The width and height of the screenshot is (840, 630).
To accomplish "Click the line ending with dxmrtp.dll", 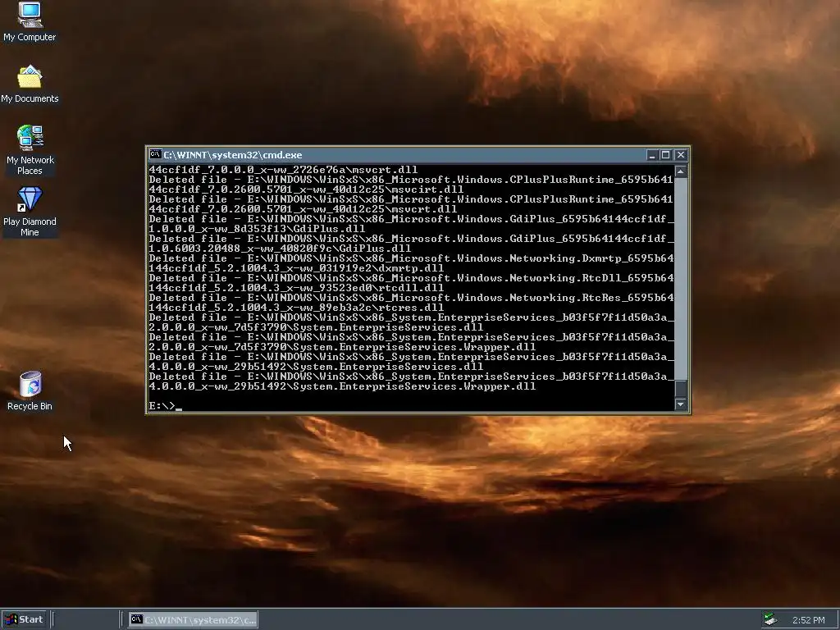I will point(296,268).
